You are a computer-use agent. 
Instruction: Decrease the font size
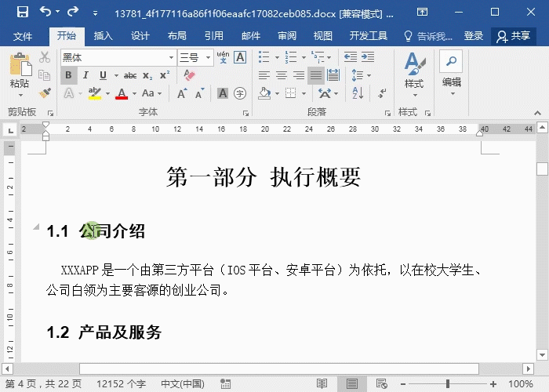point(199,93)
